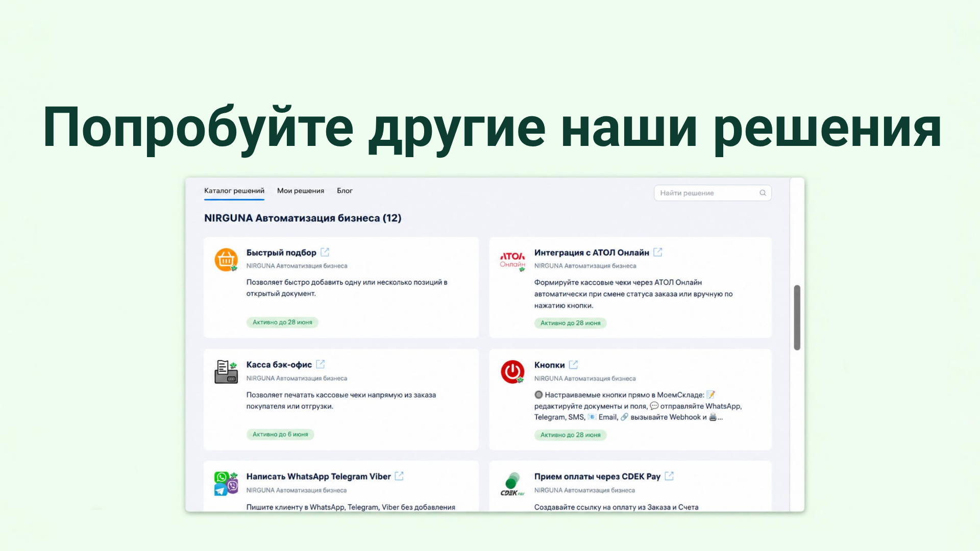Open external link next to Интеграция с АТОЛ Онлайн

coord(657,252)
